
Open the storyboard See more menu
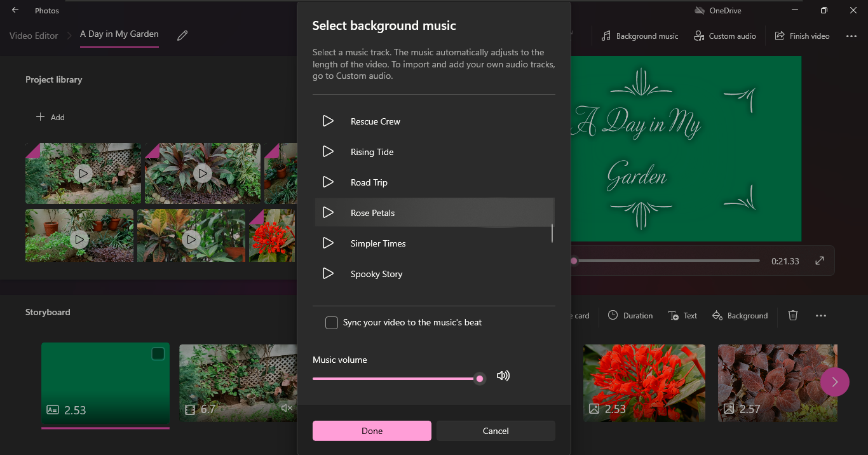[x=820, y=315]
